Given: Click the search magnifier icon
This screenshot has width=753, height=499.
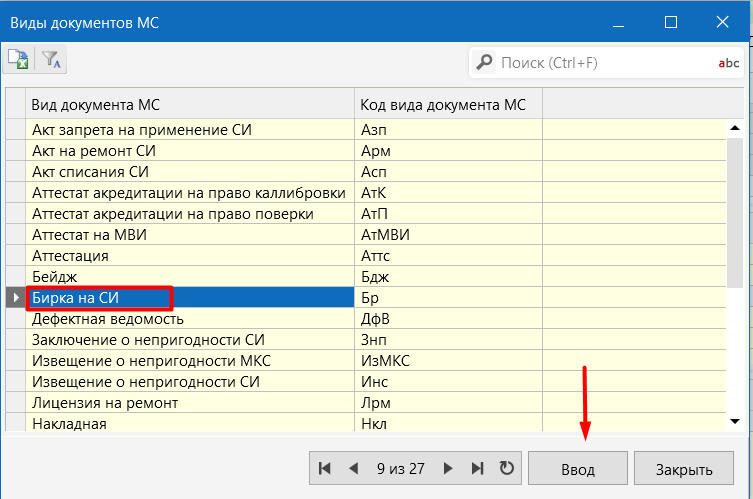Looking at the screenshot, I should [484, 62].
